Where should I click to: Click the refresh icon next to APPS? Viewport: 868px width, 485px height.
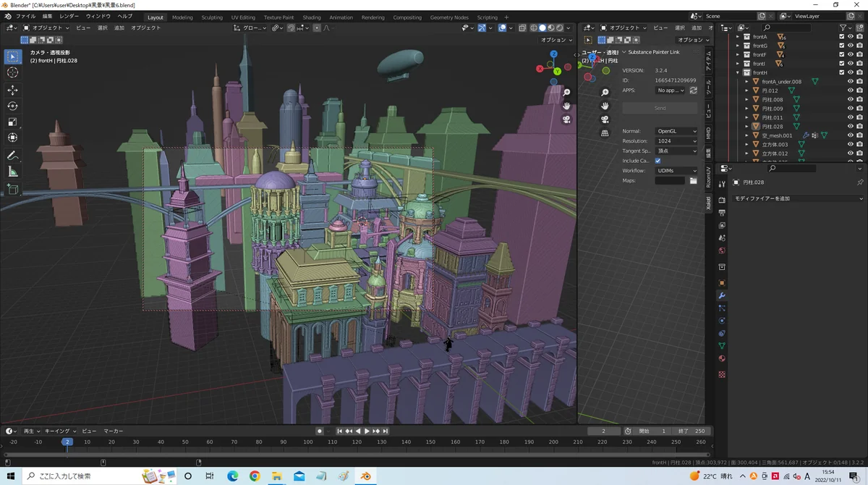coord(693,90)
